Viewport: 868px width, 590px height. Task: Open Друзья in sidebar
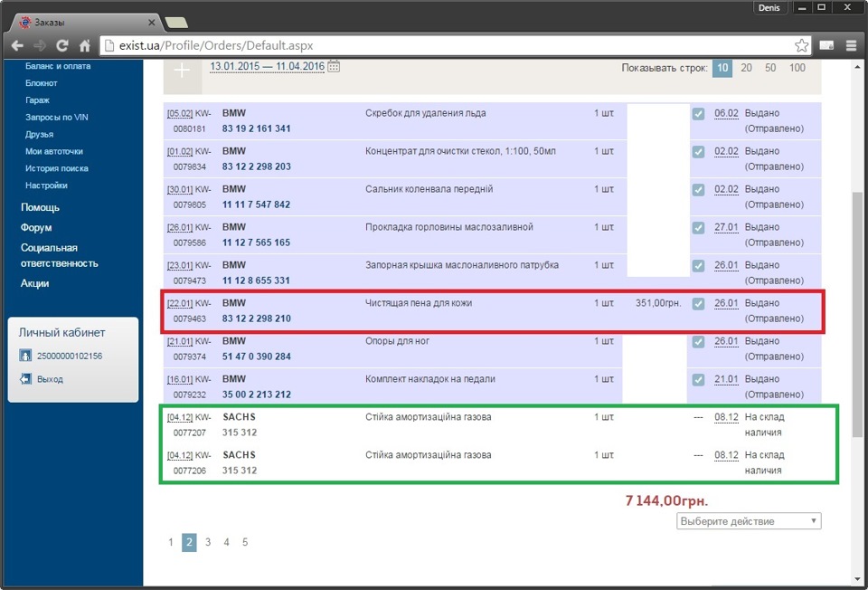point(39,135)
